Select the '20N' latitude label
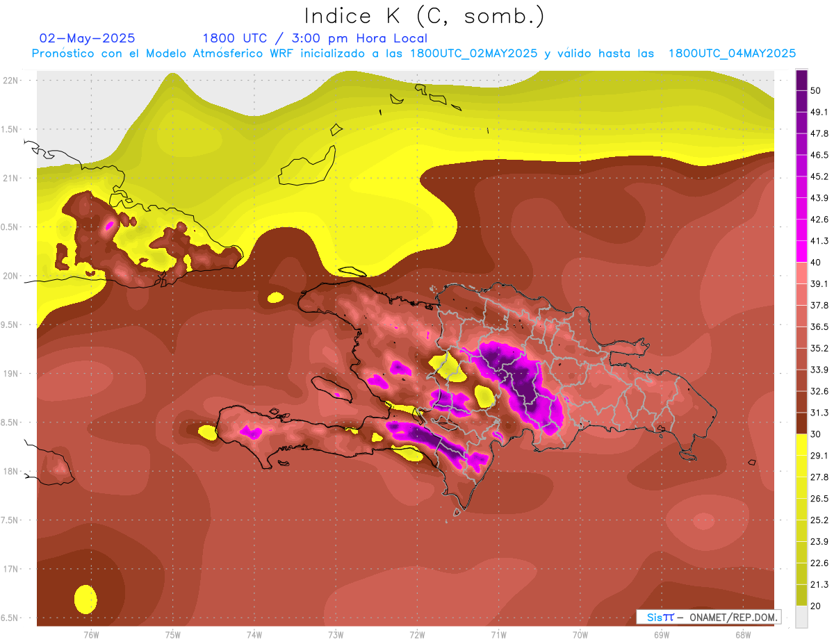This screenshot has width=834, height=644. click(11, 276)
